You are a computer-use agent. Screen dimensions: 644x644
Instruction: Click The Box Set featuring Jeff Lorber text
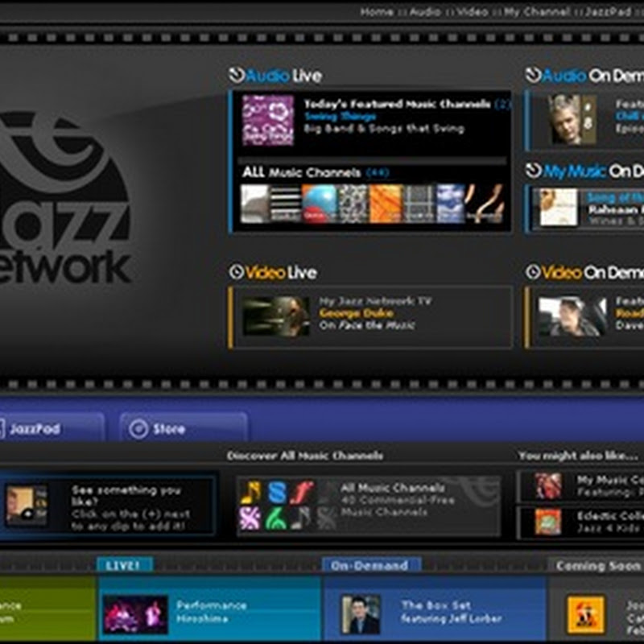[x=452, y=612]
